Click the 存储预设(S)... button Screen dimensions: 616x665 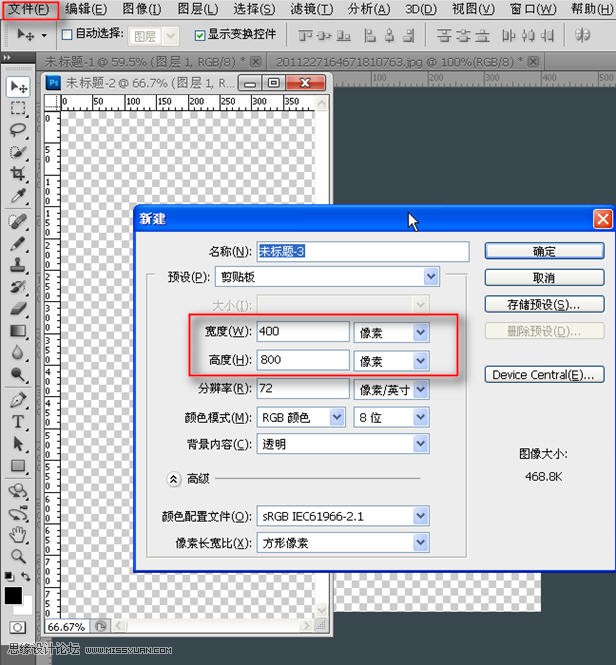(544, 304)
